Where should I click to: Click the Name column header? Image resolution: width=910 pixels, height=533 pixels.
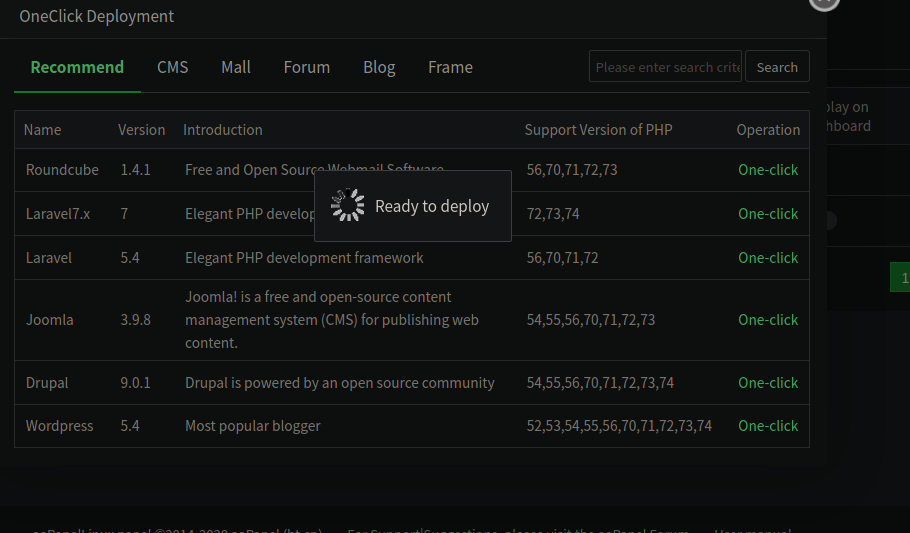(43, 130)
